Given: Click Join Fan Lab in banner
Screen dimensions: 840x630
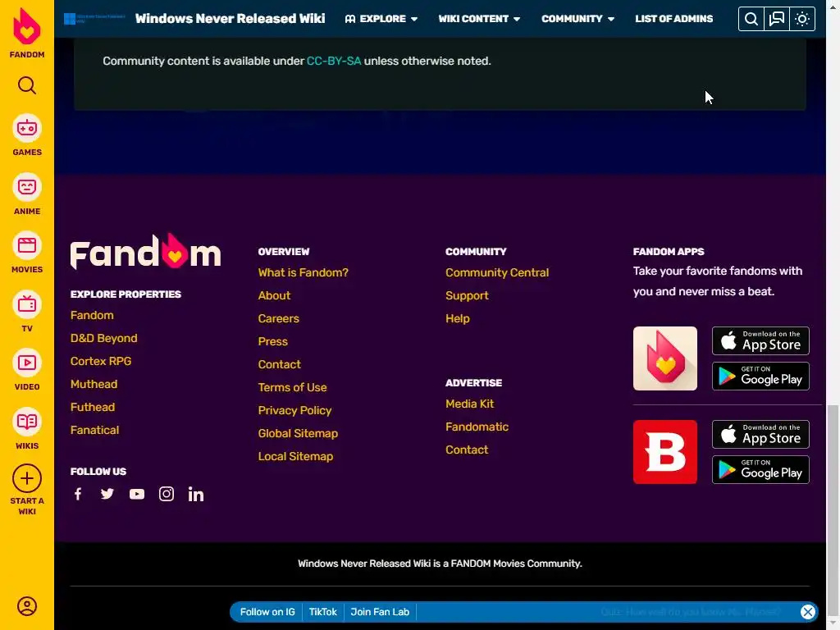Looking at the screenshot, I should pos(380,612).
